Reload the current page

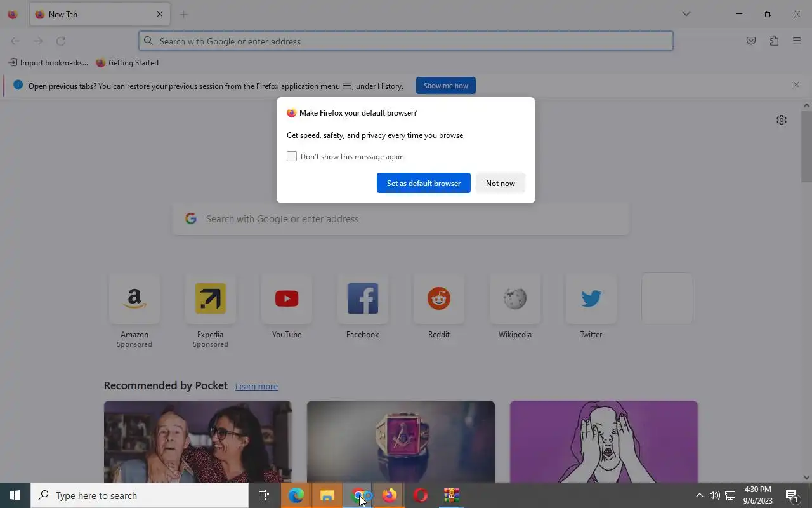point(61,41)
